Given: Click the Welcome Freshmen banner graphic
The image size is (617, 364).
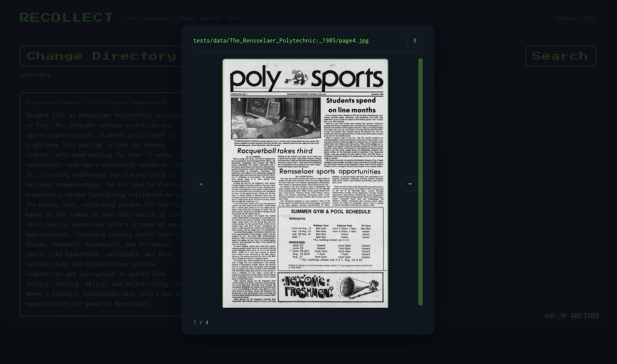Looking at the screenshot, I should (307, 287).
